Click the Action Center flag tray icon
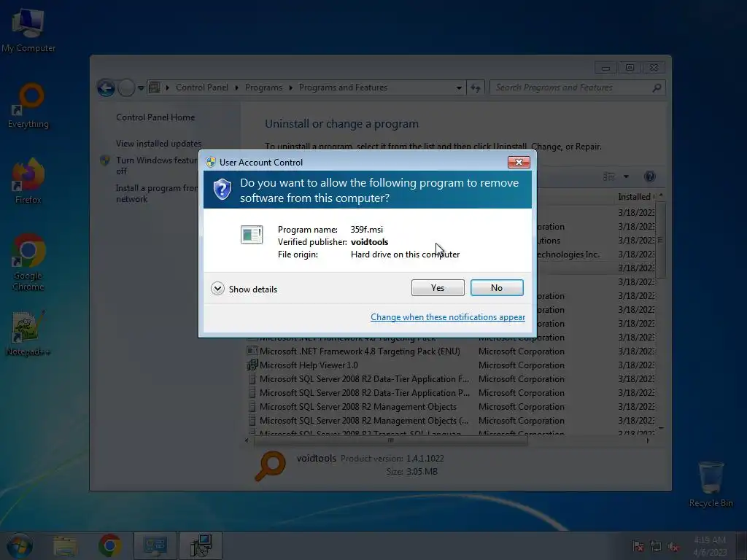This screenshot has width=747, height=560. coord(638,546)
